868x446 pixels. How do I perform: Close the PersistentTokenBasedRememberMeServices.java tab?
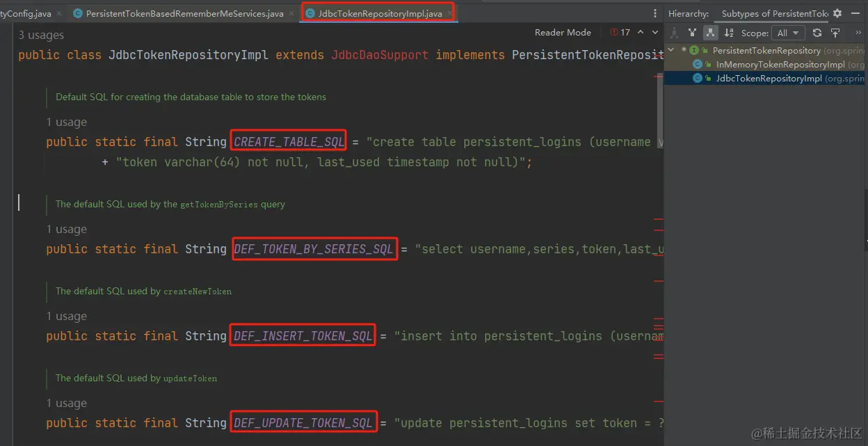(291, 13)
